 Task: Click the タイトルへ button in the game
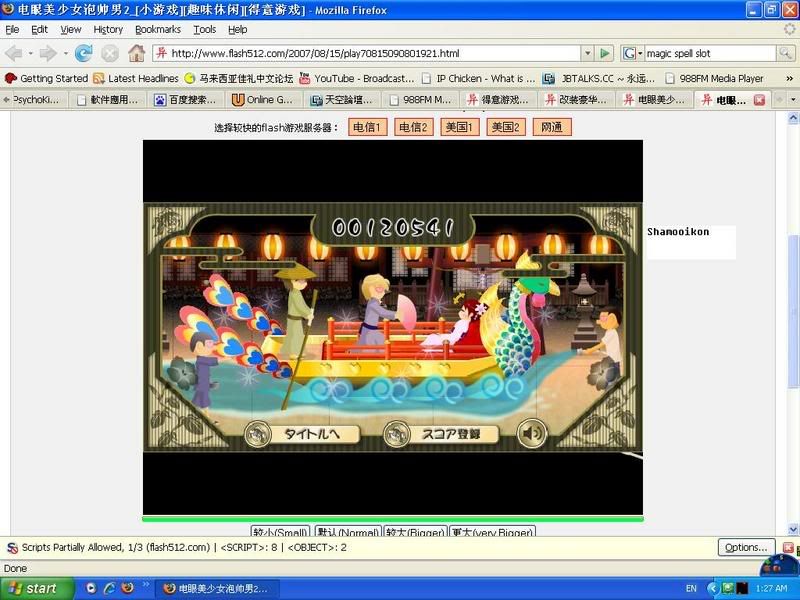[302, 434]
